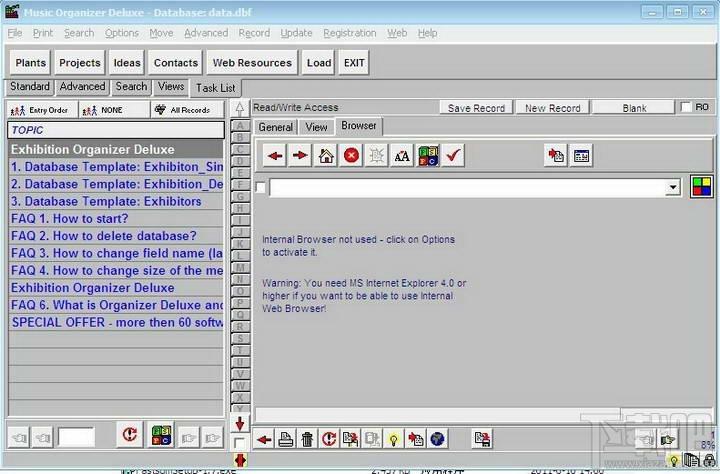
Task: Click the Blank button
Action: tap(634, 108)
